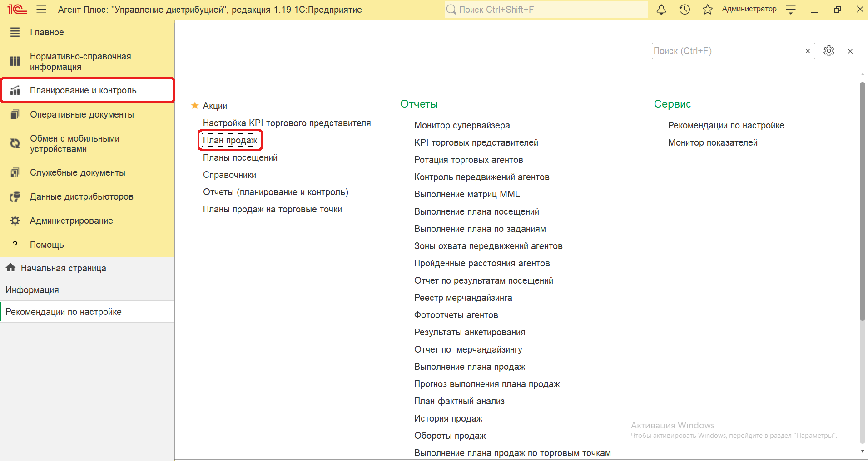Switch to the Информация tab

point(32,290)
